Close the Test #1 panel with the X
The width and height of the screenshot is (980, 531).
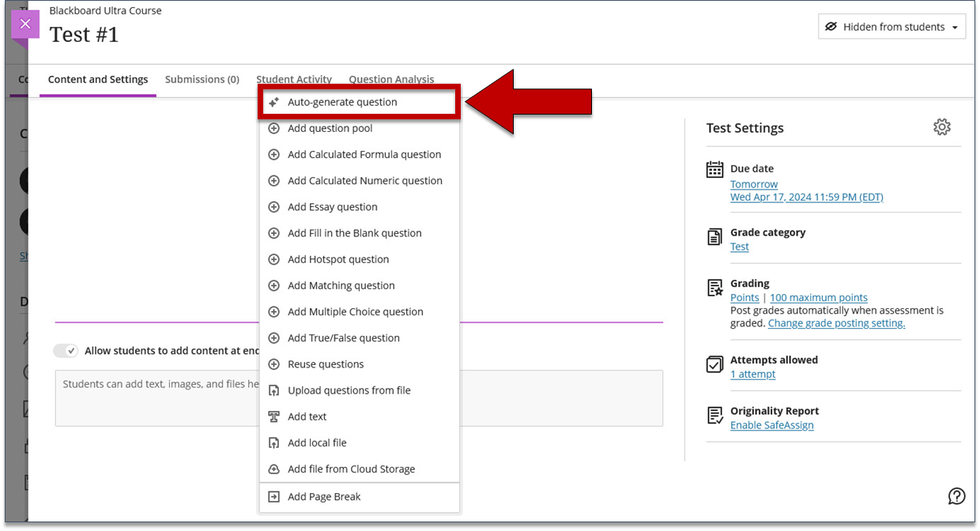tap(25, 24)
